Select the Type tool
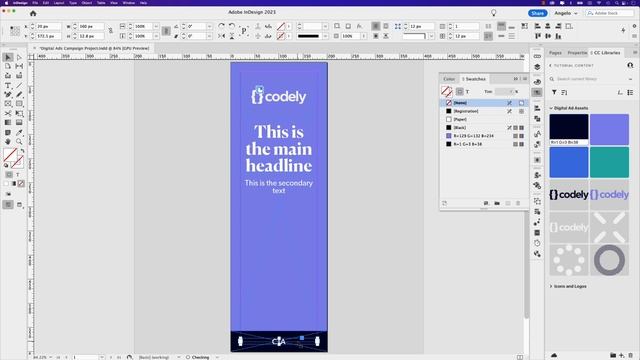Screen dimensions: 640x360 coord(8,86)
